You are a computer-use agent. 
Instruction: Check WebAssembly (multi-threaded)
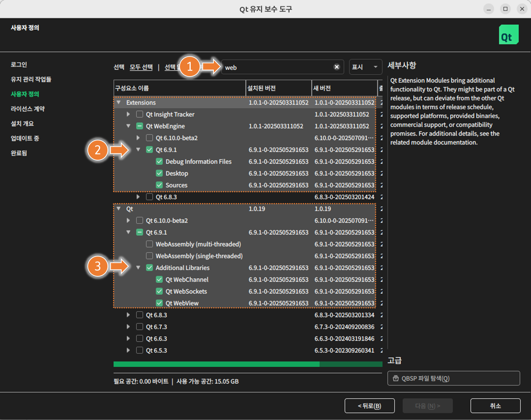click(149, 244)
